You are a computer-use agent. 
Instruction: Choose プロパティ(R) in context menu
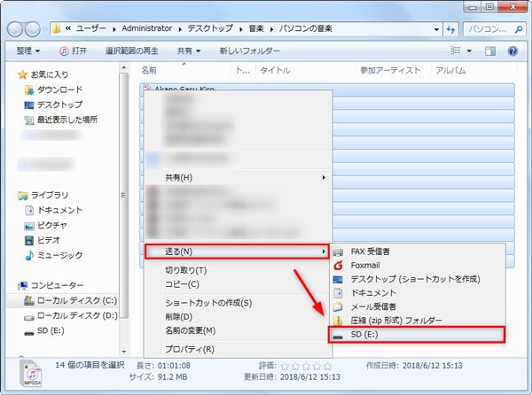[238, 349]
